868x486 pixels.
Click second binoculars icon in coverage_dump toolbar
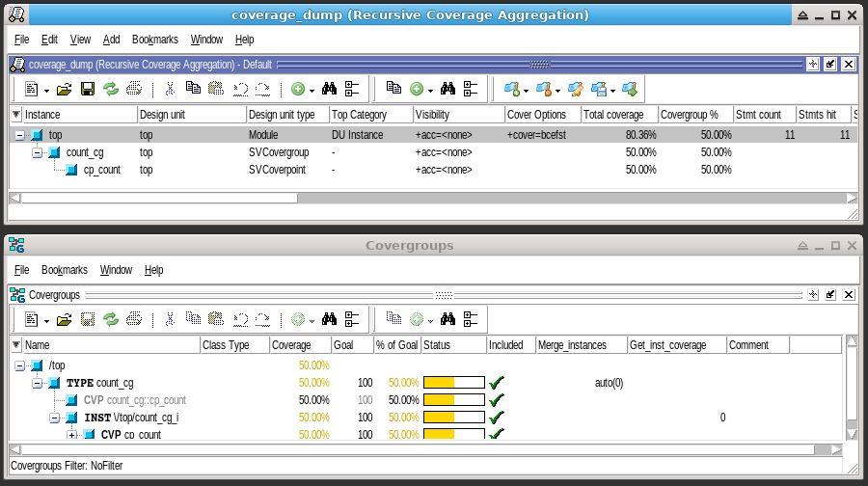(x=448, y=89)
